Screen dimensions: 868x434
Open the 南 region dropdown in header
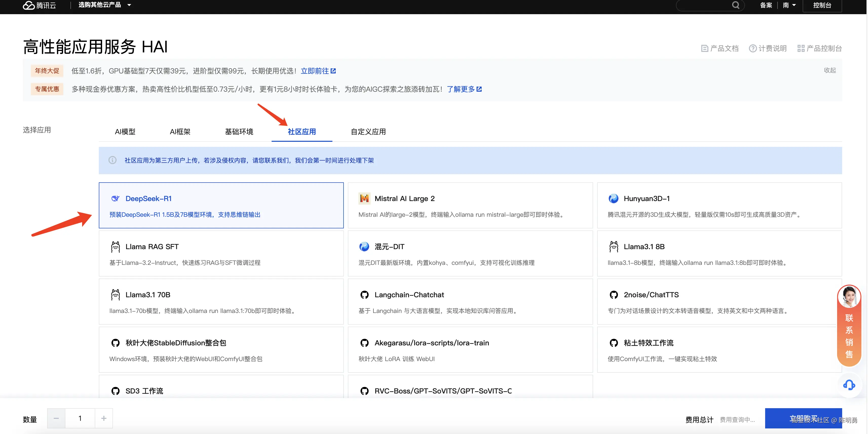pyautogui.click(x=789, y=5)
